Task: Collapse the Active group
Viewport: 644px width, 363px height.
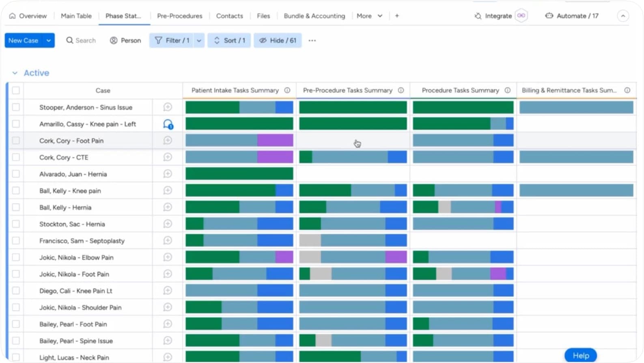Action: [15, 73]
